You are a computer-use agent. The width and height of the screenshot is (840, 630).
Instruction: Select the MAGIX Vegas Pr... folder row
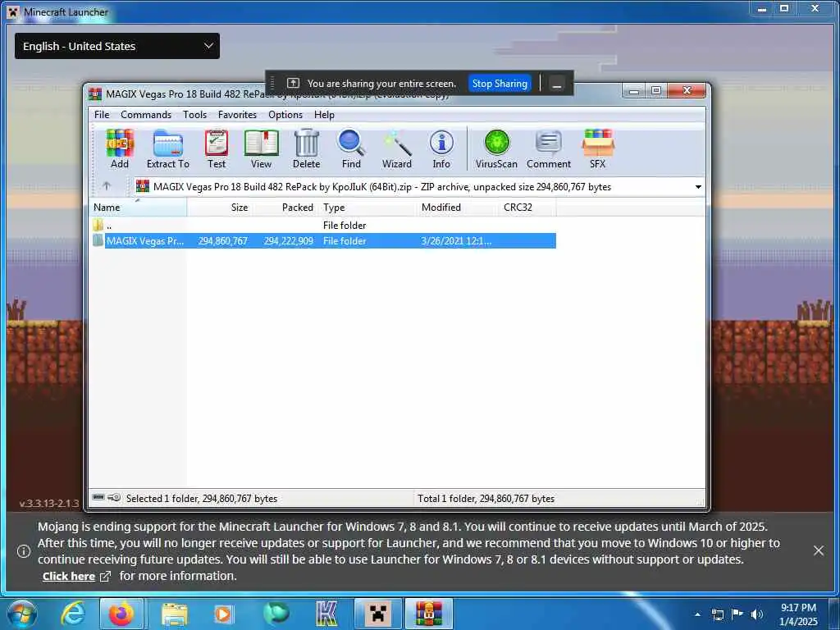(x=323, y=241)
